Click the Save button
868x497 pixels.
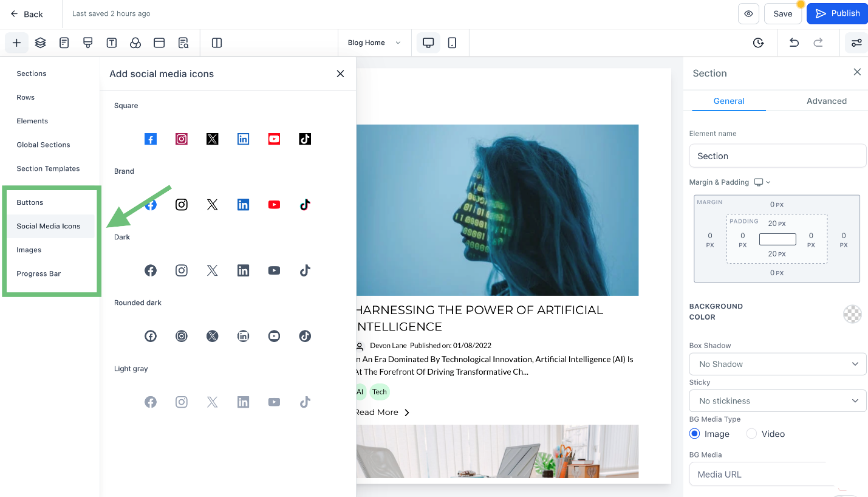782,13
